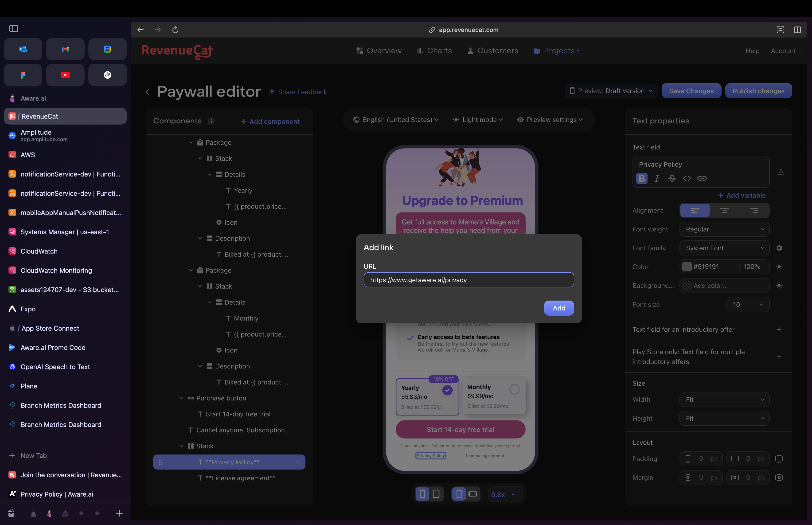Open the Overview nav item
Viewport: 812px width, 525px height.
[379, 51]
